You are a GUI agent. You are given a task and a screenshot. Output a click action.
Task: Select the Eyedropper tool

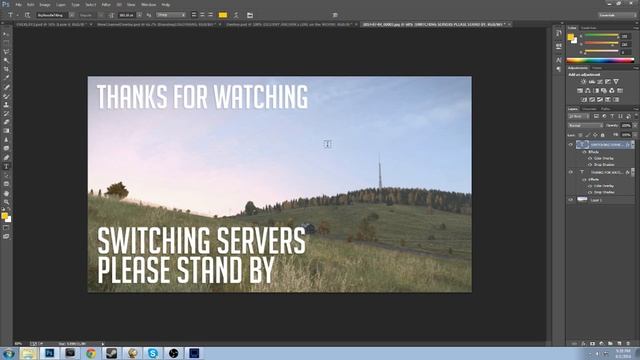(6, 78)
